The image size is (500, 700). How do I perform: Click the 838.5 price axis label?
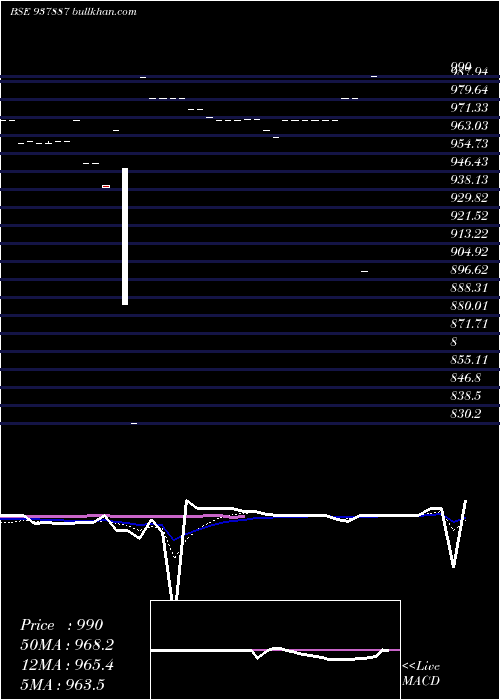pos(466,396)
